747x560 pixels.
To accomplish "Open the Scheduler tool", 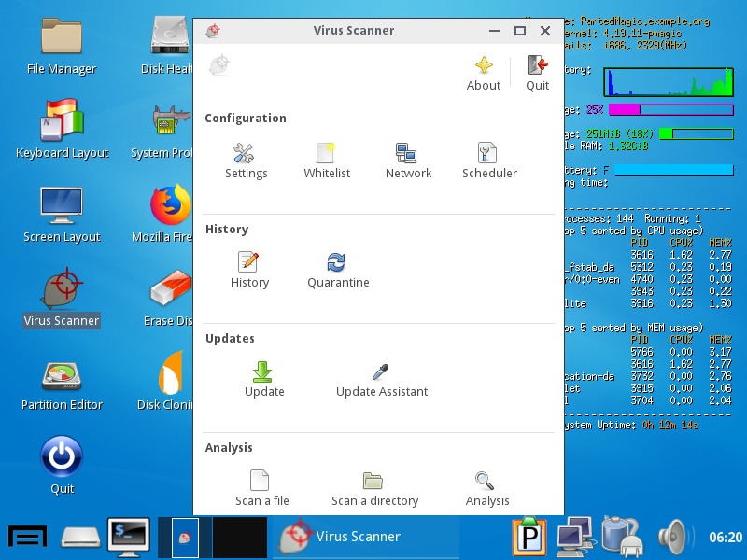I will (x=488, y=155).
